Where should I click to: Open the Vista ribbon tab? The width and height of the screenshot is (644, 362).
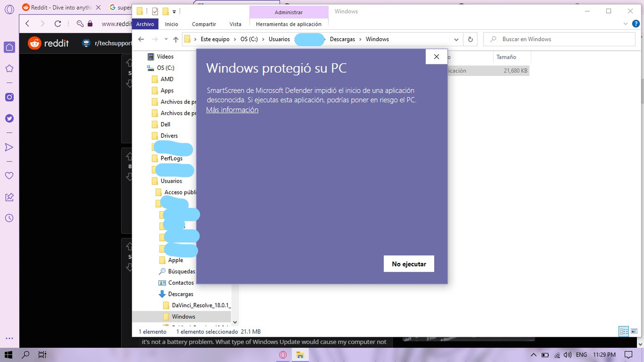235,24
